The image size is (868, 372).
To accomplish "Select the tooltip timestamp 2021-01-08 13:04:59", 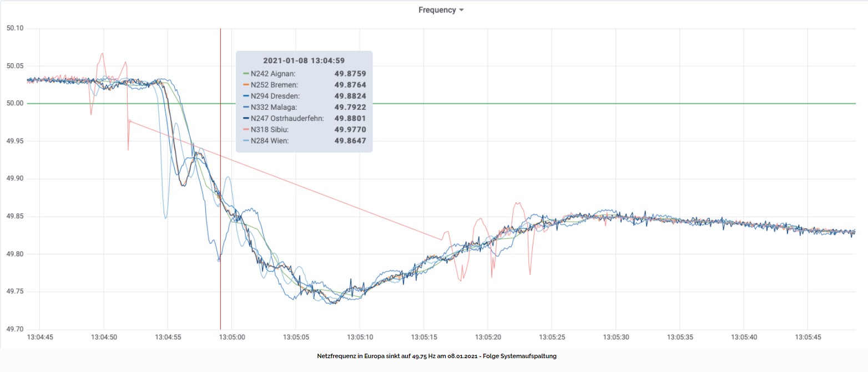I will pyautogui.click(x=304, y=60).
